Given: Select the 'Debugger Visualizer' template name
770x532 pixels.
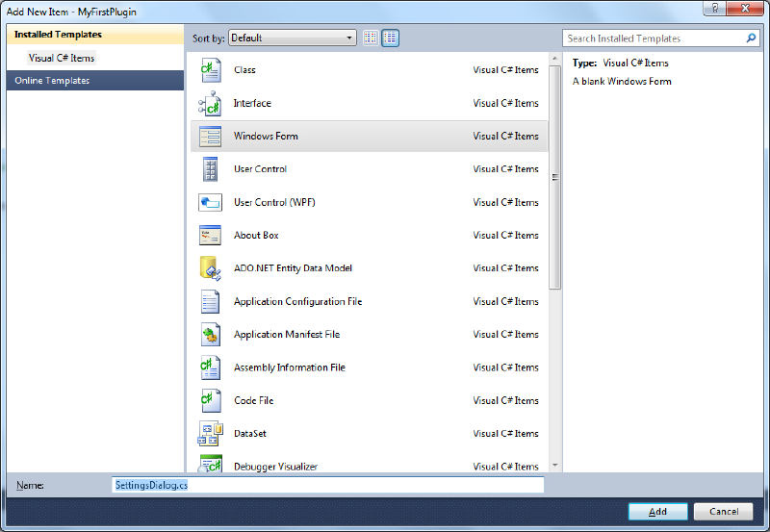Looking at the screenshot, I should coord(275,467).
